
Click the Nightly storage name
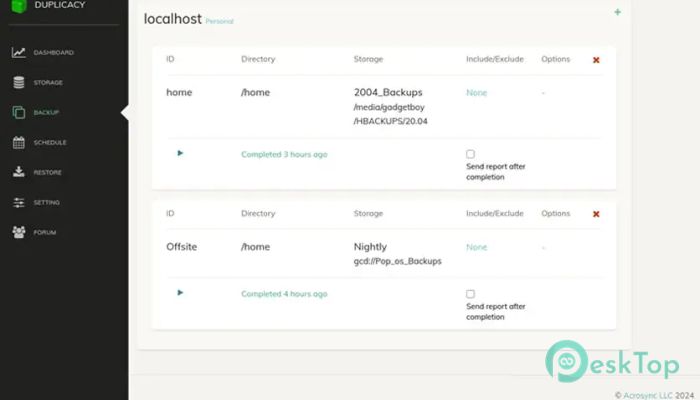(x=370, y=246)
